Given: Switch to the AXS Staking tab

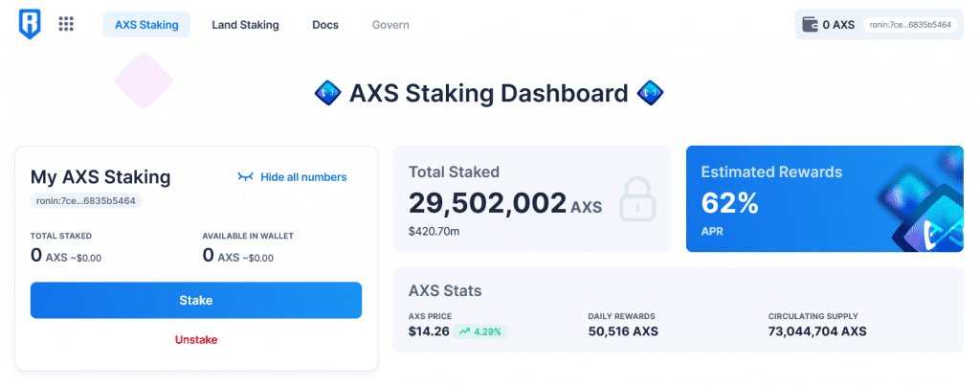Looking at the screenshot, I should (x=146, y=25).
